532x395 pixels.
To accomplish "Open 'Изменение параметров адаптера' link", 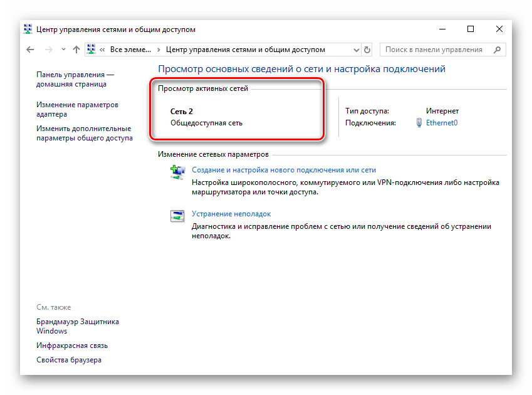I will tap(77, 110).
